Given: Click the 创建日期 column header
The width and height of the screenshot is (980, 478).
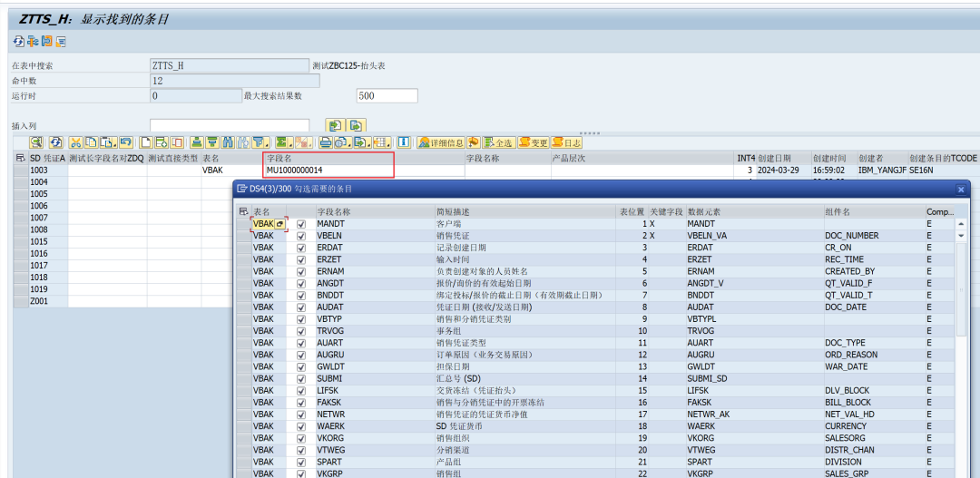Looking at the screenshot, I should pyautogui.click(x=783, y=159).
